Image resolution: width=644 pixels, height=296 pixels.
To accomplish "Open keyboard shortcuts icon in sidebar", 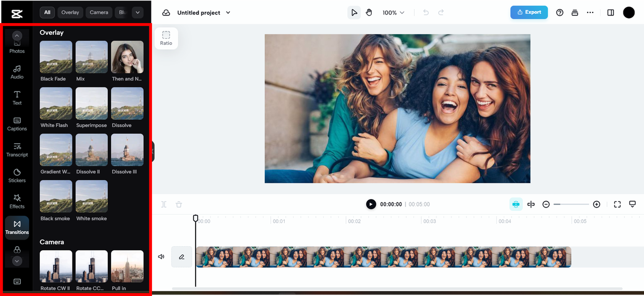I will click(17, 281).
